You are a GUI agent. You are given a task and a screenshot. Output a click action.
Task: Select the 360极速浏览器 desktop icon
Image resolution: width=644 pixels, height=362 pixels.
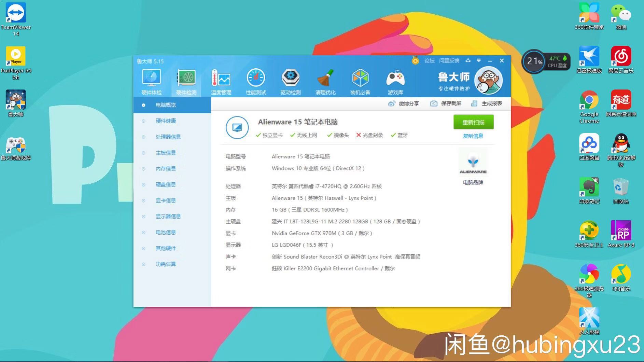589,281
